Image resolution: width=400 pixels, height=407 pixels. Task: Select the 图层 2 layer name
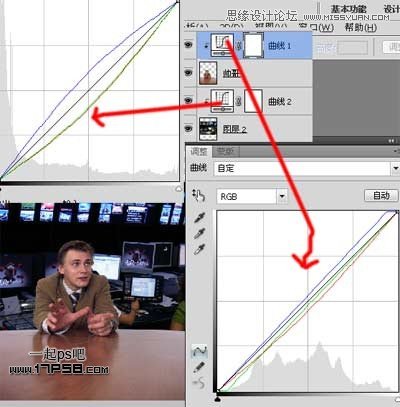(x=235, y=129)
